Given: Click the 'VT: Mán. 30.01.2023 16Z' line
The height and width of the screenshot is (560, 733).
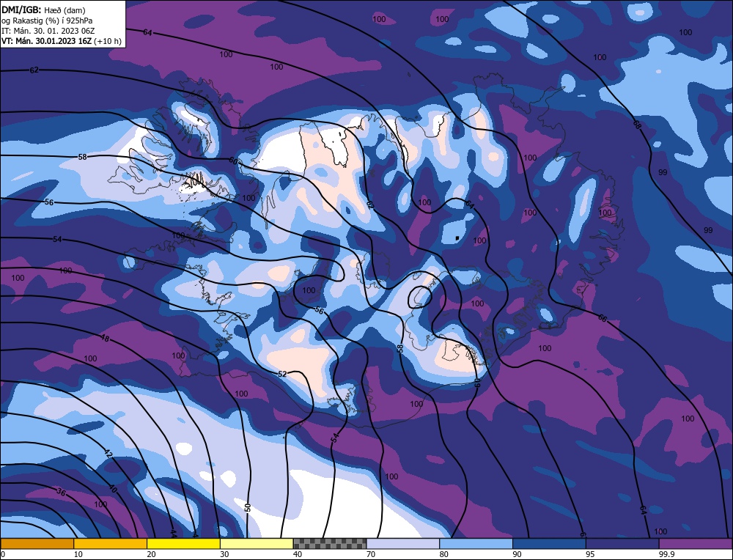Looking at the screenshot, I should click(x=46, y=41).
